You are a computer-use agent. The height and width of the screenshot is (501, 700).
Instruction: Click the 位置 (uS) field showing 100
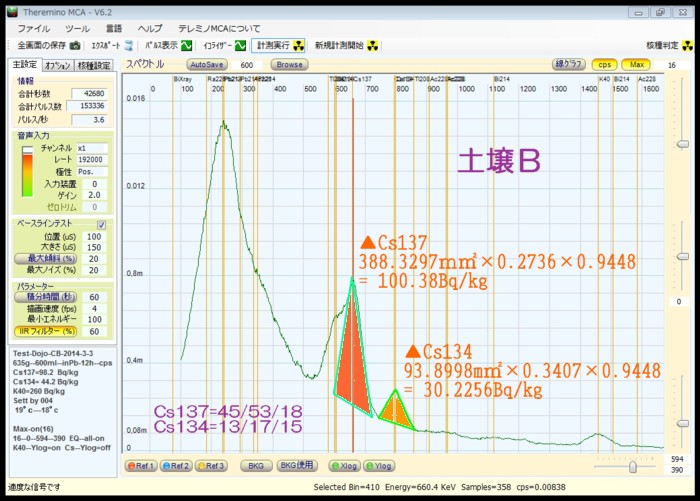click(x=94, y=237)
